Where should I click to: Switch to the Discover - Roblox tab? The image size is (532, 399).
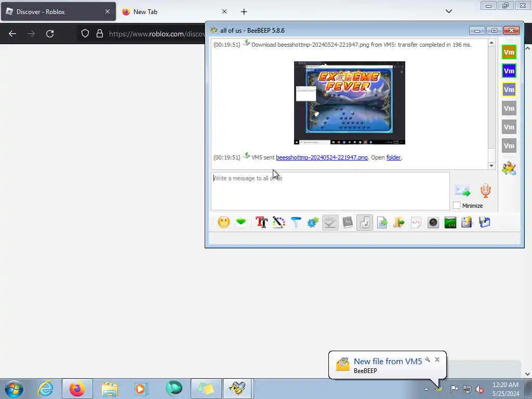tap(58, 12)
